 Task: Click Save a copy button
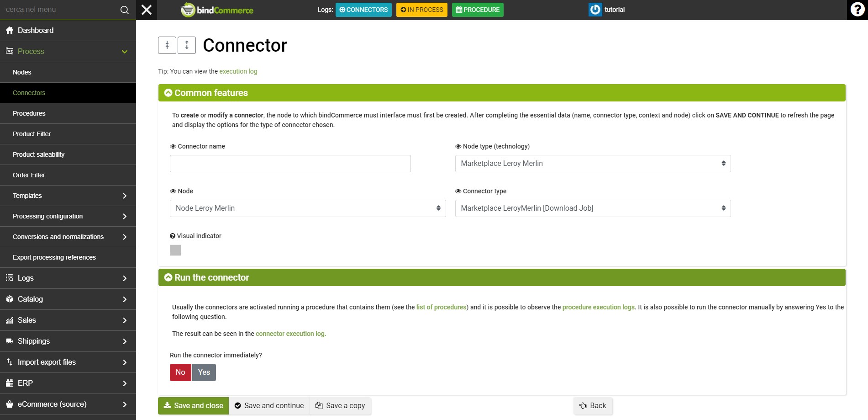point(340,406)
